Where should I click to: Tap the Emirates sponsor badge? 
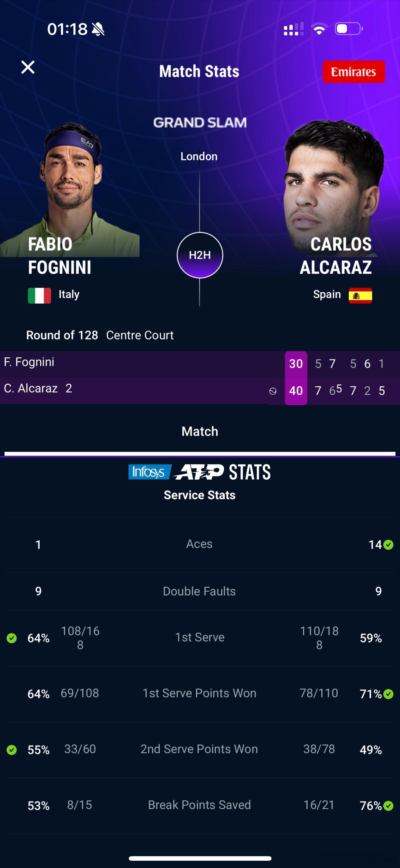pos(353,72)
